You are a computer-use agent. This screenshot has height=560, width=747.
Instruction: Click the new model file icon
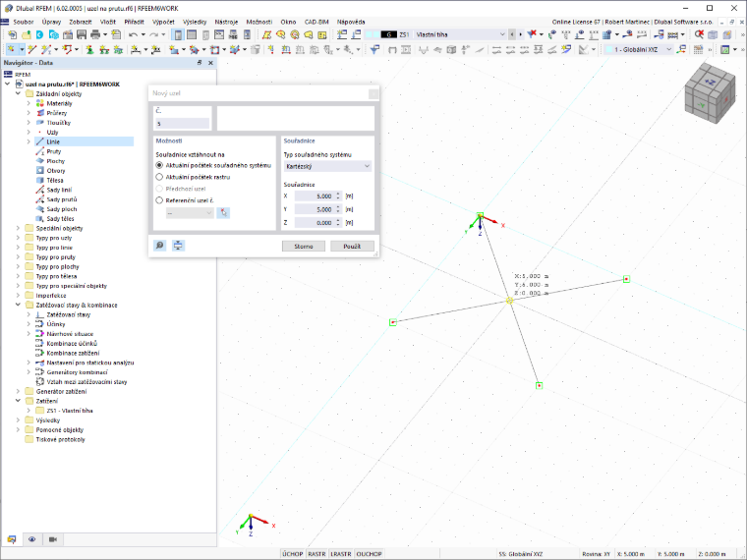pos(12,34)
